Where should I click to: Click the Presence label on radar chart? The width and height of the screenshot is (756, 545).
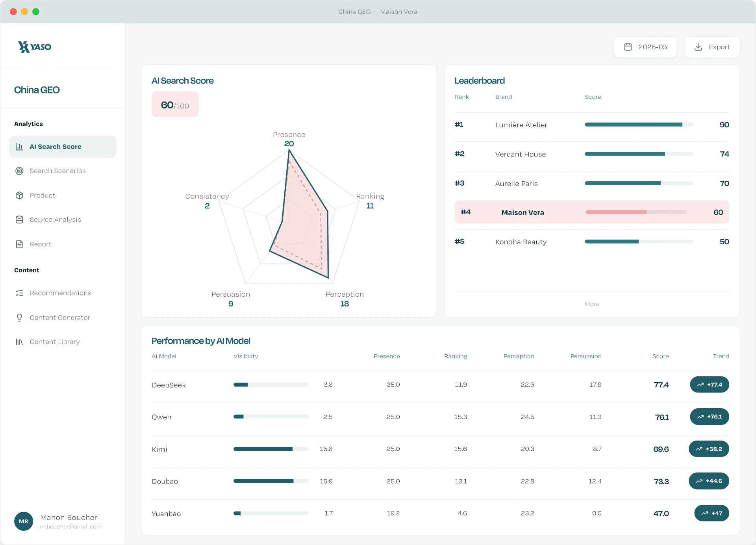click(289, 135)
